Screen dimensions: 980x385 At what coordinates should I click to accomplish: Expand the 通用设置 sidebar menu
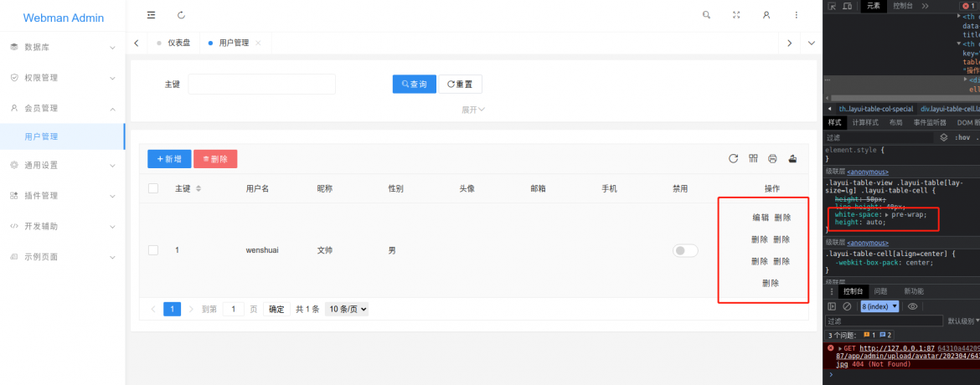click(x=63, y=165)
